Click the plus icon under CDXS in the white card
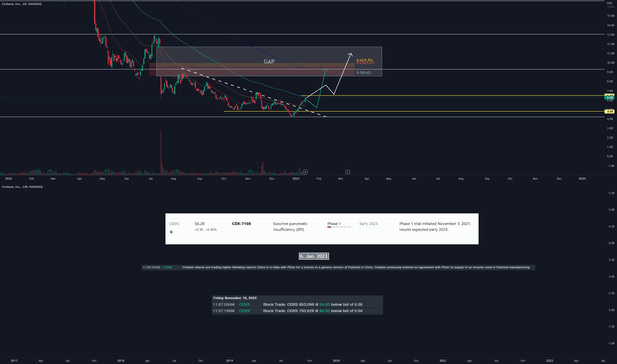Screen dimensions: 617x364 171,232
